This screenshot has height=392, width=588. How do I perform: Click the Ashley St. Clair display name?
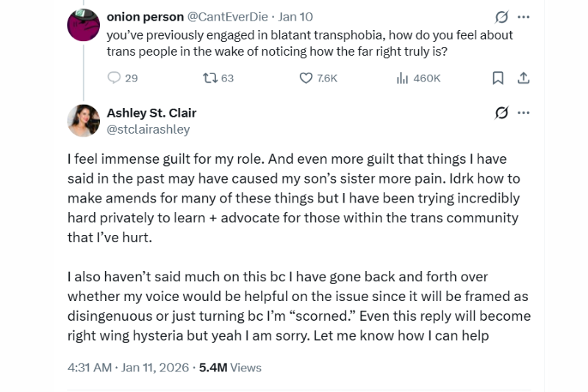click(x=151, y=112)
